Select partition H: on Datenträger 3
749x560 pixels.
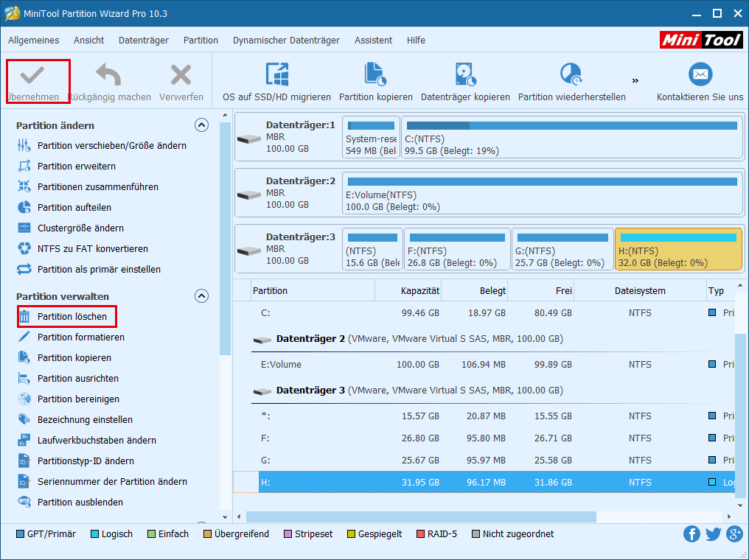point(677,248)
